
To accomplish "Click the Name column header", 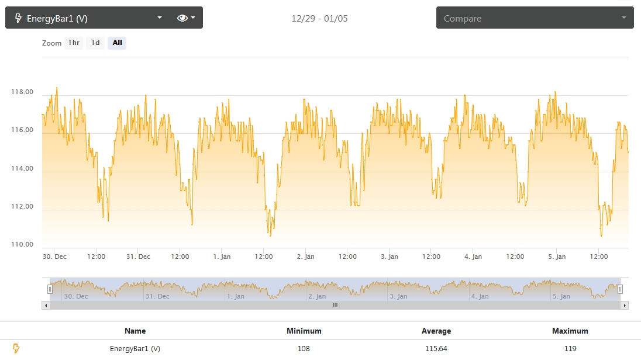I will (x=135, y=331).
